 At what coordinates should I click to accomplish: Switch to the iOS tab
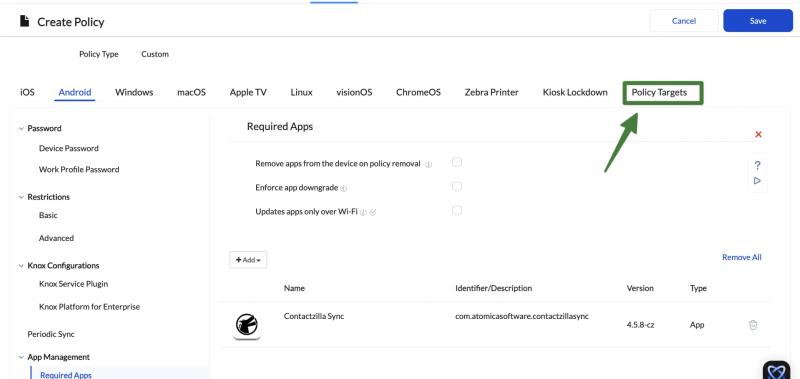pyautogui.click(x=28, y=92)
